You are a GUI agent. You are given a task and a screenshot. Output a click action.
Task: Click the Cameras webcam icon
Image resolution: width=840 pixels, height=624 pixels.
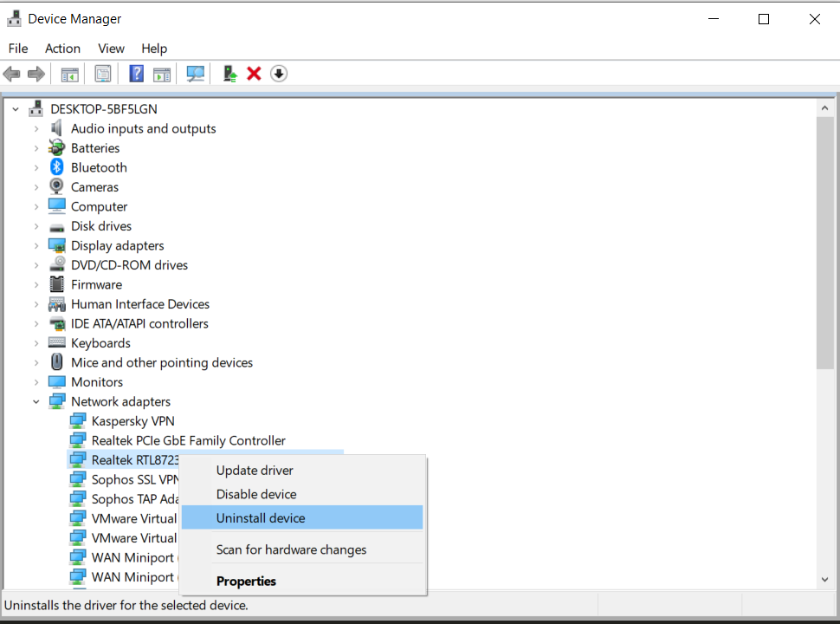click(56, 186)
